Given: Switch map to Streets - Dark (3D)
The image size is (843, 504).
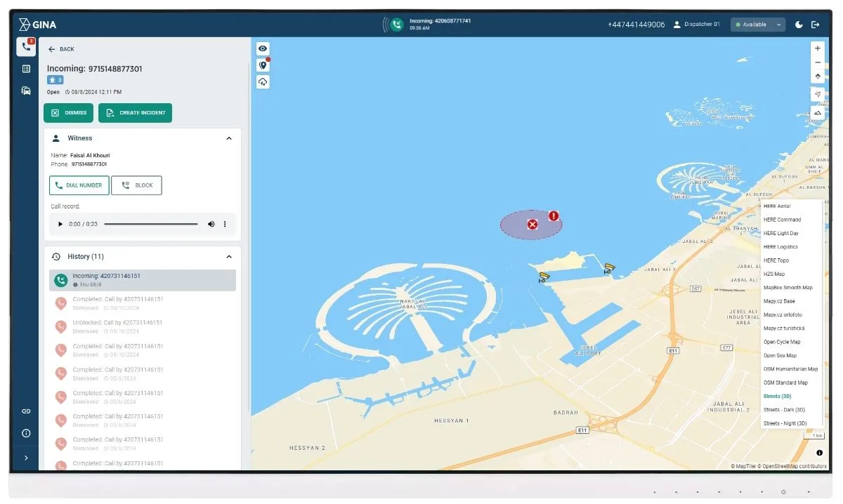Looking at the screenshot, I should (x=783, y=409).
